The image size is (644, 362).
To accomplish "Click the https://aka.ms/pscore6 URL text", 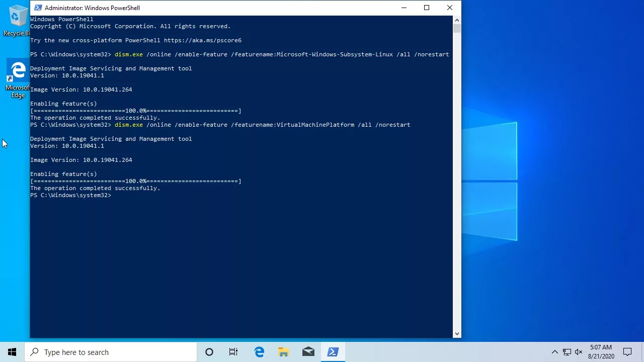I will coord(203,40).
